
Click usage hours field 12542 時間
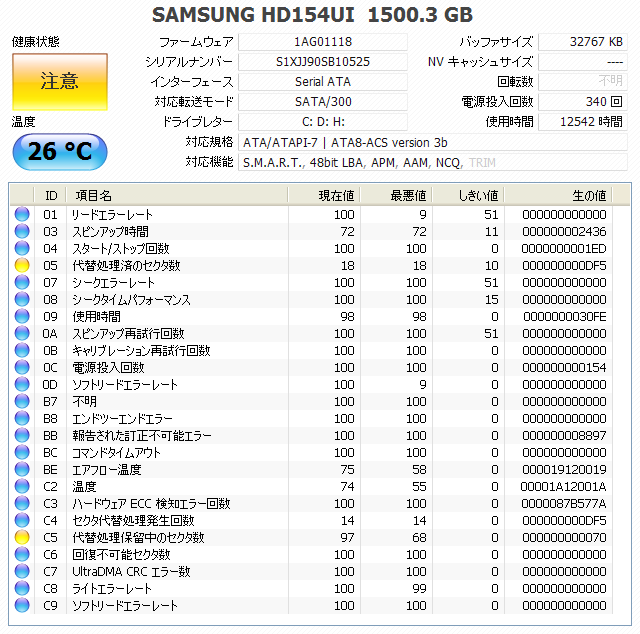click(583, 122)
